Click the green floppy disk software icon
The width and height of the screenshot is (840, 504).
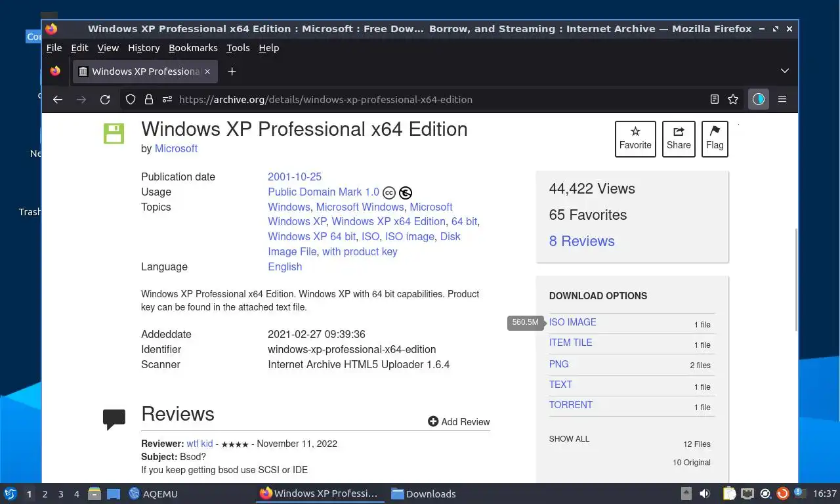(114, 133)
